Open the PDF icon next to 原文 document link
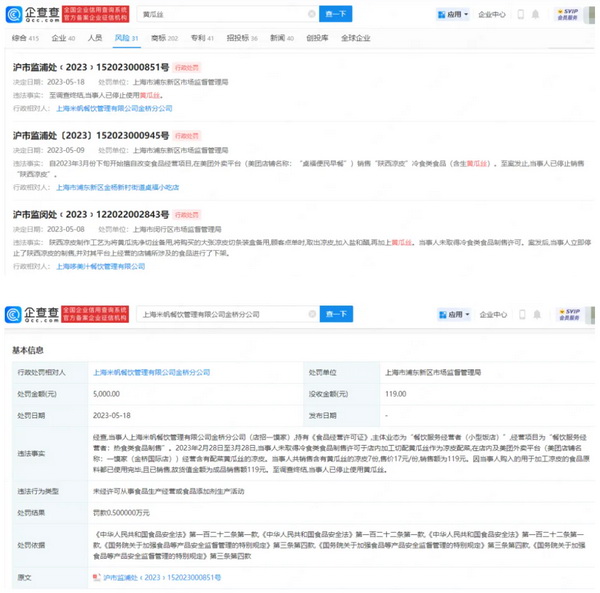 pos(97,577)
